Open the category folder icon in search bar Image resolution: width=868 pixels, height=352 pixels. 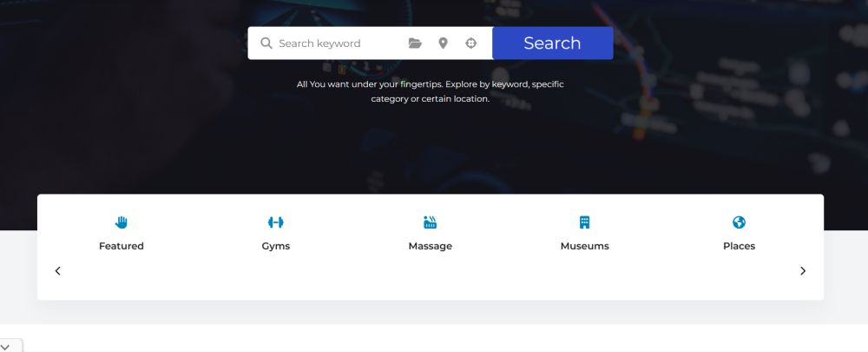coord(415,43)
